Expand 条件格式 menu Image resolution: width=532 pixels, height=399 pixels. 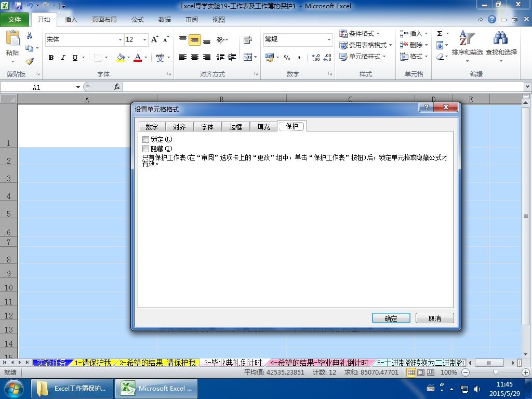[x=360, y=34]
